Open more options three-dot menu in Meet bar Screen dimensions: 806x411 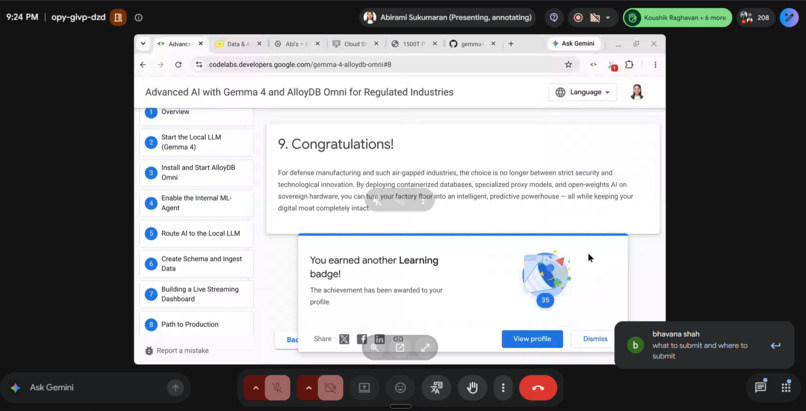tap(503, 388)
